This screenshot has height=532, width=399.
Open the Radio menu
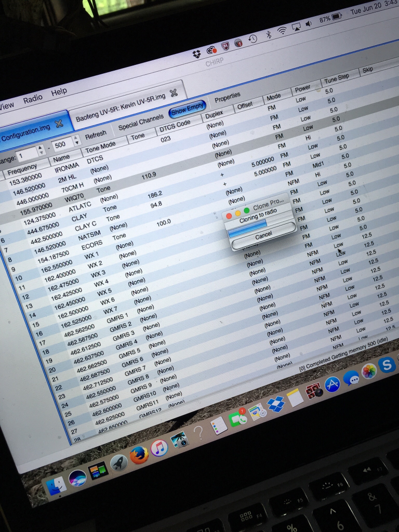(x=33, y=99)
